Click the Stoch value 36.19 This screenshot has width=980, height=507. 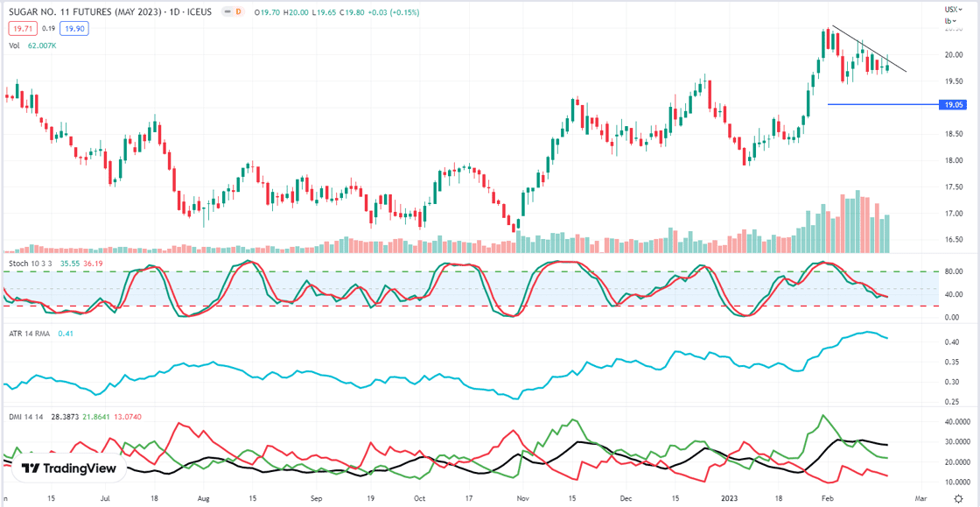[x=93, y=264]
